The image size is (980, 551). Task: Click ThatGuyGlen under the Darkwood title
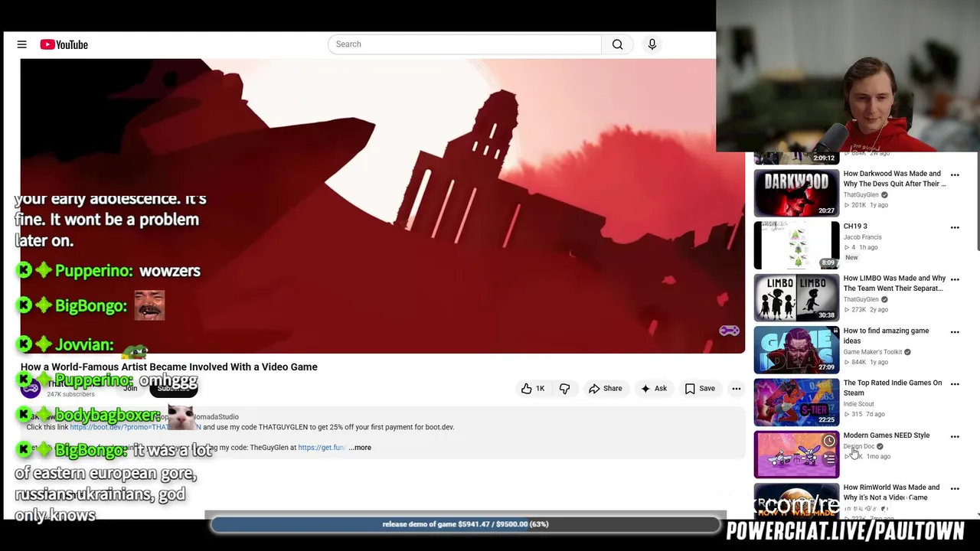pyautogui.click(x=861, y=195)
